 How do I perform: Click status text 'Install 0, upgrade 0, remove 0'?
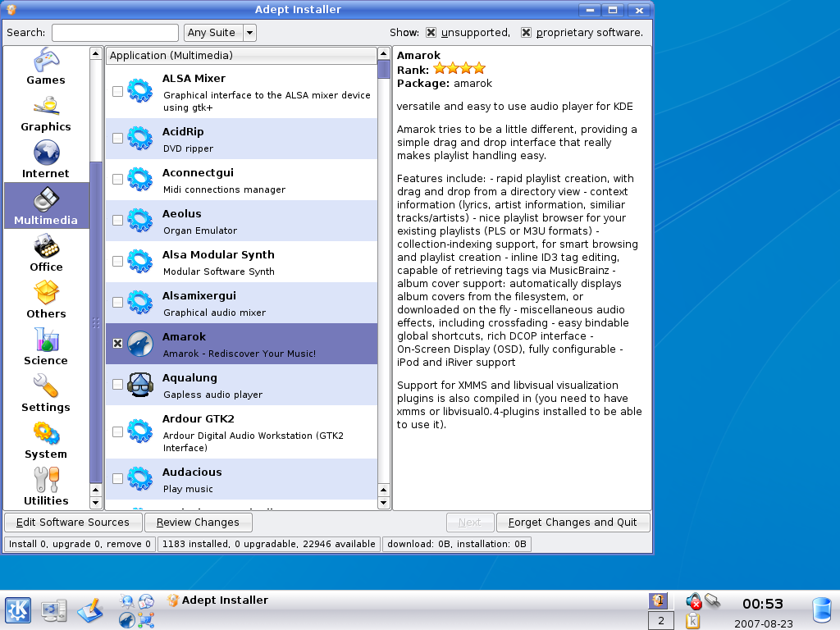coord(80,544)
